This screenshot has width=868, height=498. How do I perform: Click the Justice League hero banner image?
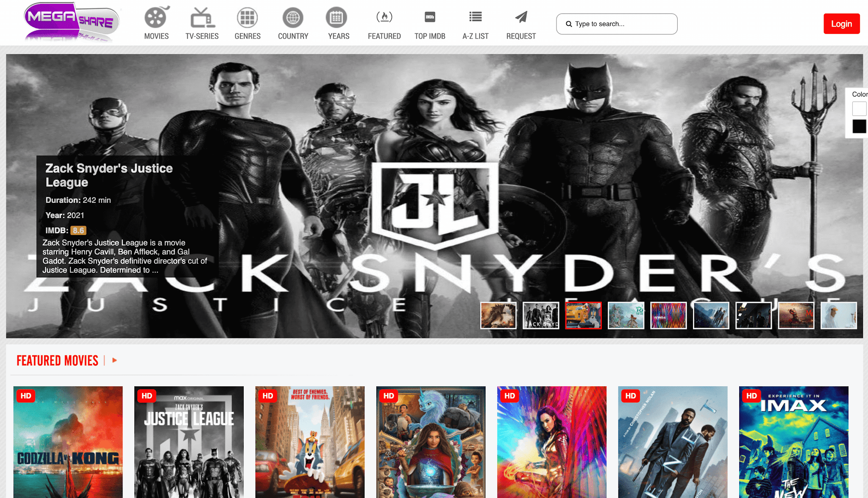(434, 196)
